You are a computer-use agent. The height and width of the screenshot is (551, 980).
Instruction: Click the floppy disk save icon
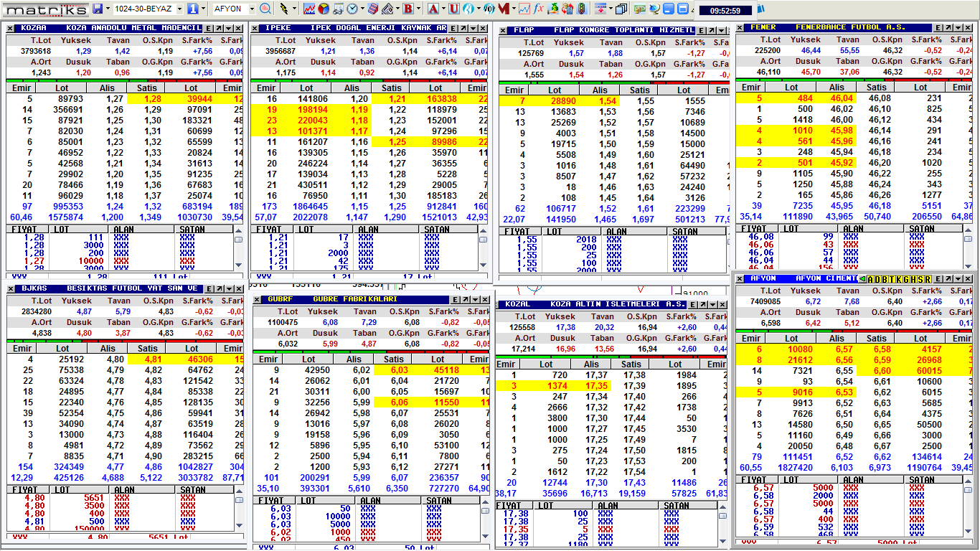coord(98,9)
